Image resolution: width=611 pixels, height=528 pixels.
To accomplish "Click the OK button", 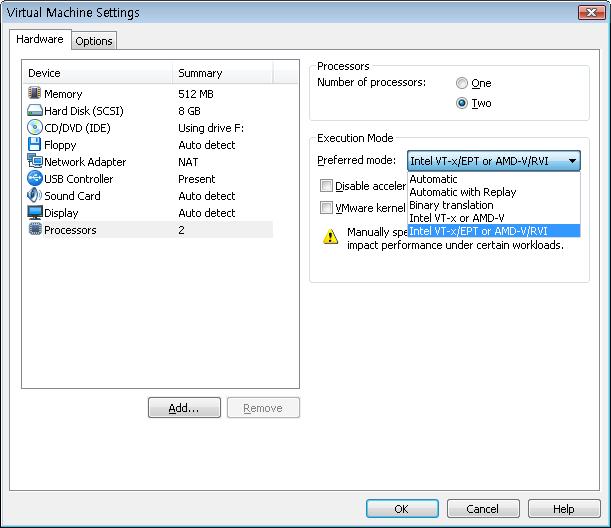I will pos(402,509).
